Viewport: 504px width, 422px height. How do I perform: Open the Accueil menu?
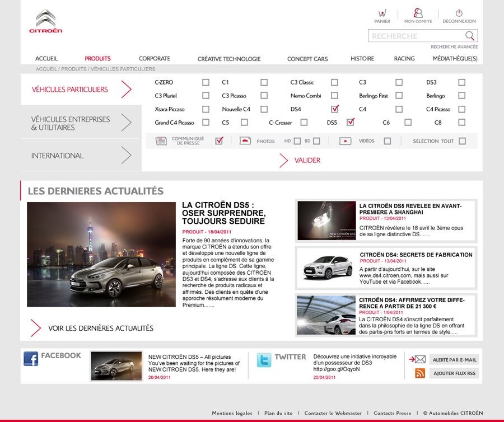pos(46,58)
